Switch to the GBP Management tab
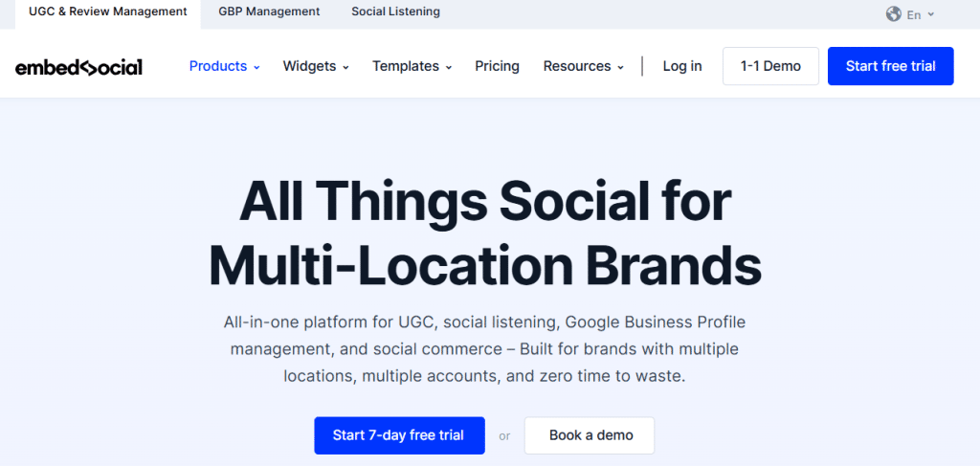 pyautogui.click(x=269, y=12)
